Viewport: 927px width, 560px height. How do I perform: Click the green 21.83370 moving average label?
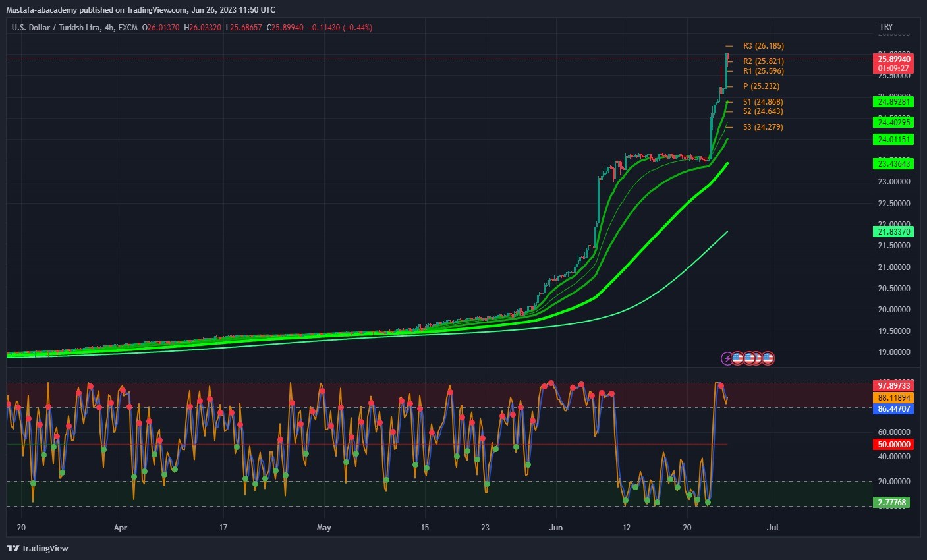click(x=894, y=232)
